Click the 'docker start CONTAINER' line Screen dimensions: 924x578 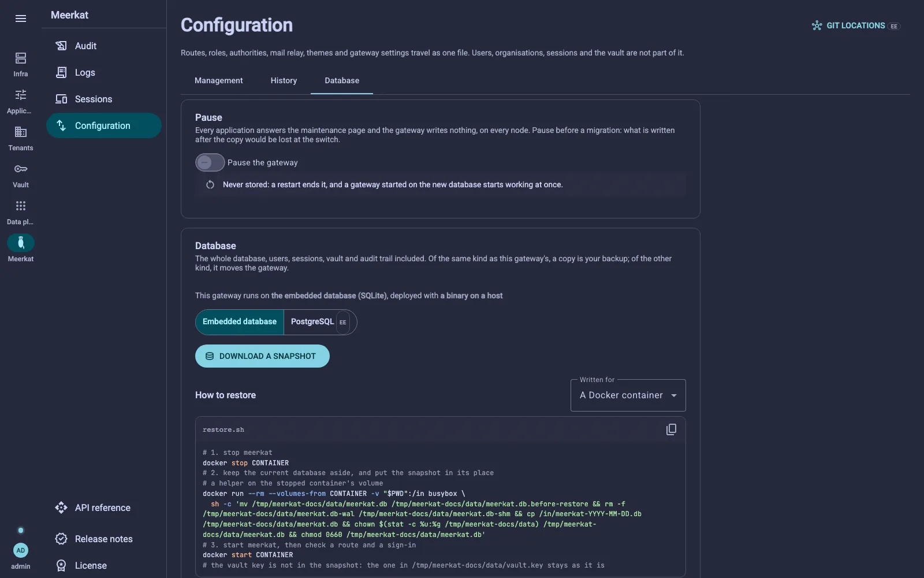pyautogui.click(x=248, y=555)
